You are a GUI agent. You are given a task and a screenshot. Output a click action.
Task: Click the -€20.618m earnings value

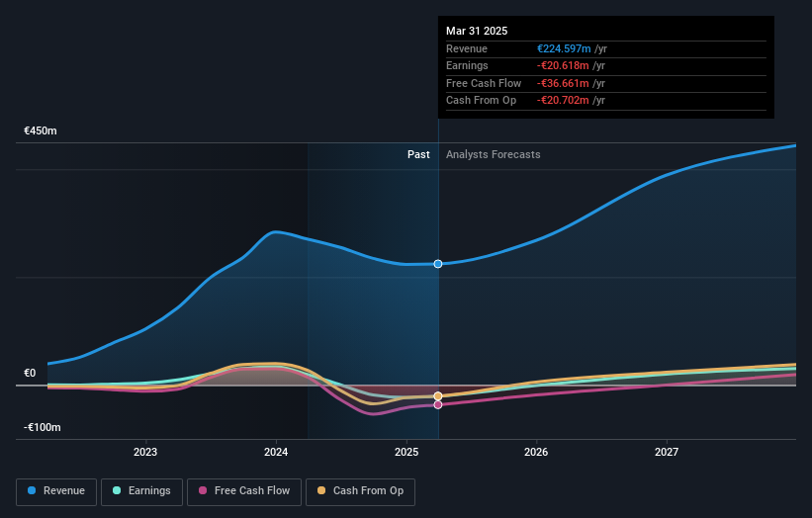click(x=563, y=65)
